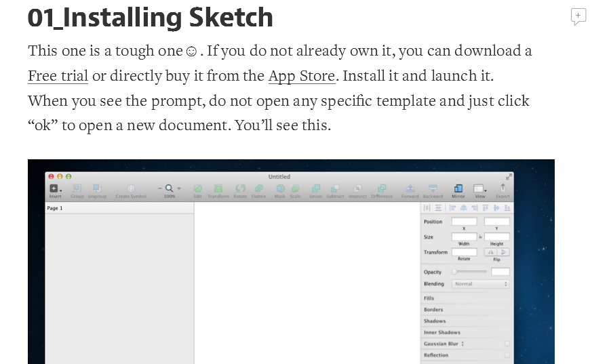This screenshot has width=590, height=364.
Task: Click the Width input field
Action: [x=464, y=237]
